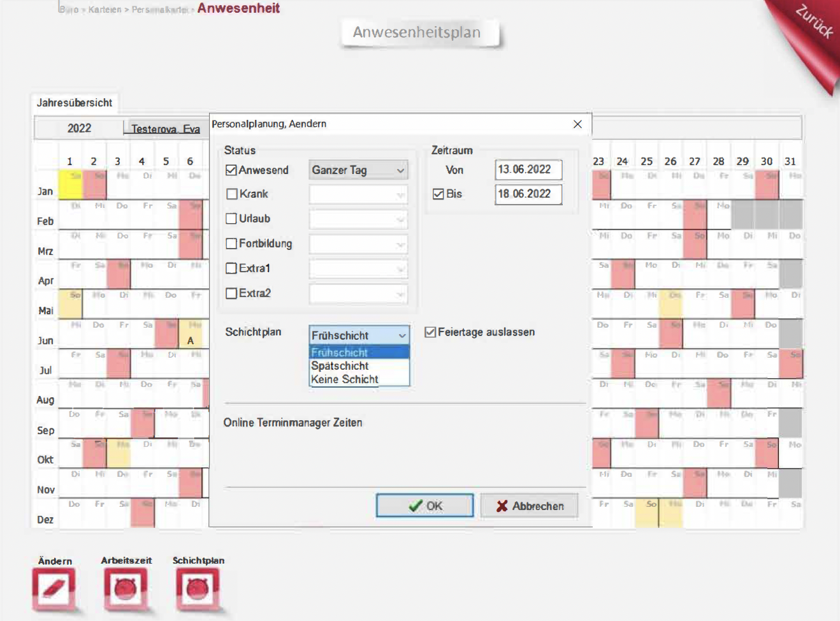Click the Online Terminmanager Zeiten label

tap(293, 423)
